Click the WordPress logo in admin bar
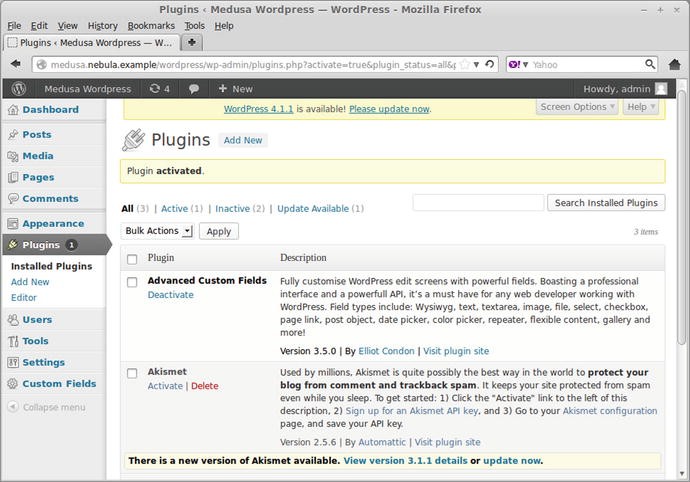Screen dimensions: 690x482 (x=17, y=88)
